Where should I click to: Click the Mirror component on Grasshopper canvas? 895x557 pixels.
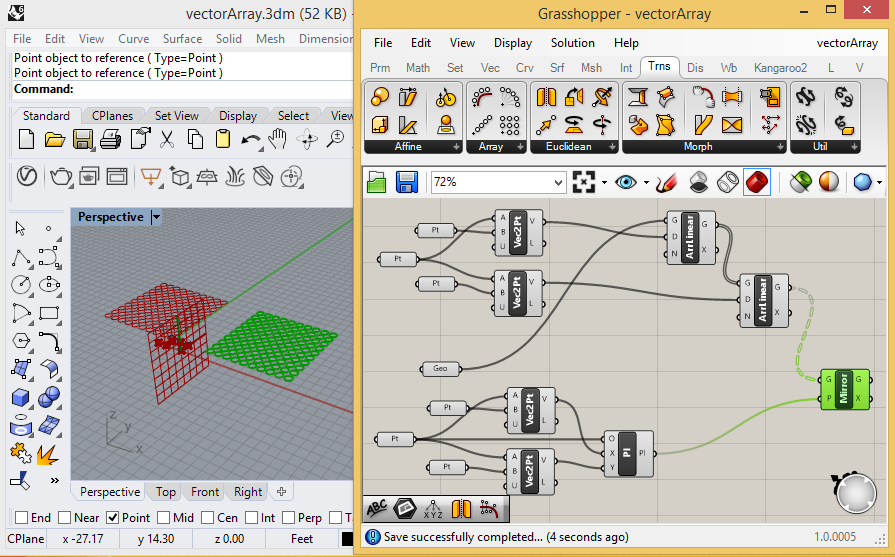845,389
